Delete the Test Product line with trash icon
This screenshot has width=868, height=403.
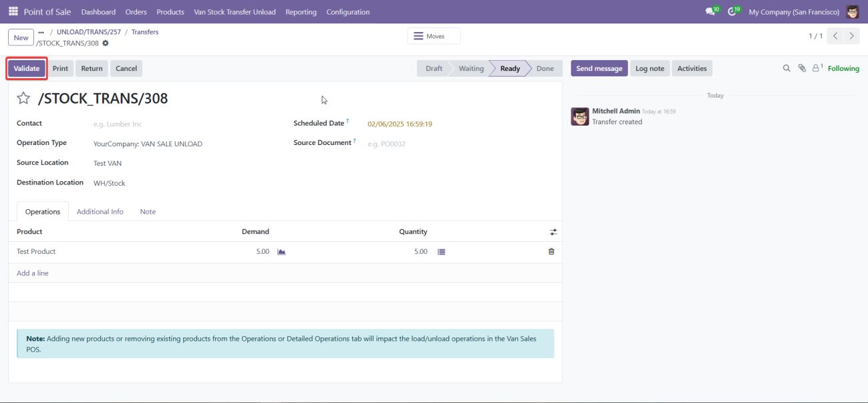tap(551, 252)
